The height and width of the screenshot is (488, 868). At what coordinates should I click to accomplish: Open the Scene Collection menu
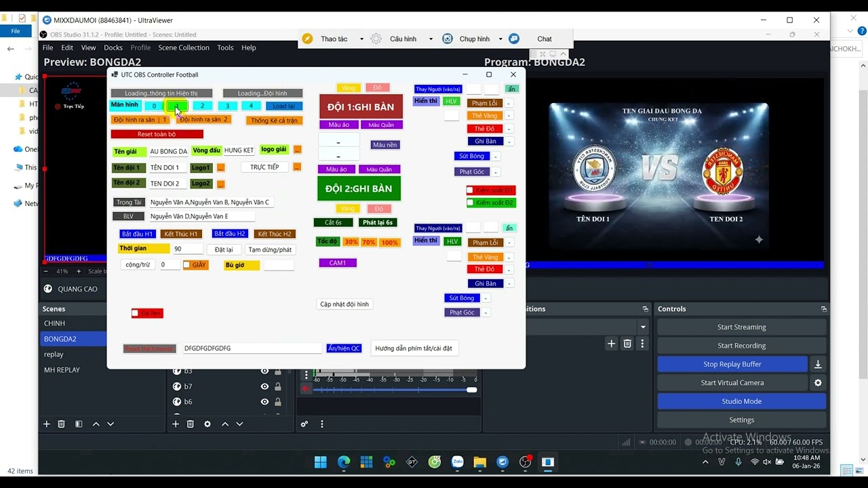coord(184,47)
